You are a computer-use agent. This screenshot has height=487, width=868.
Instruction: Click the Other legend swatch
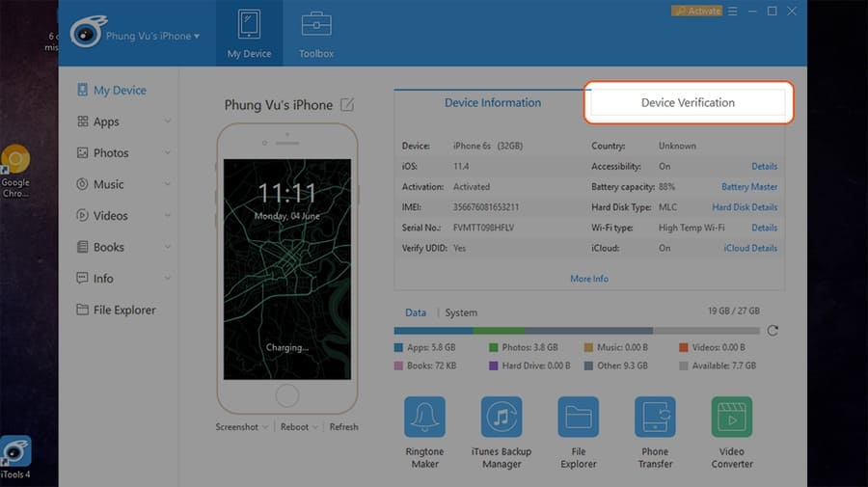pyautogui.click(x=588, y=365)
